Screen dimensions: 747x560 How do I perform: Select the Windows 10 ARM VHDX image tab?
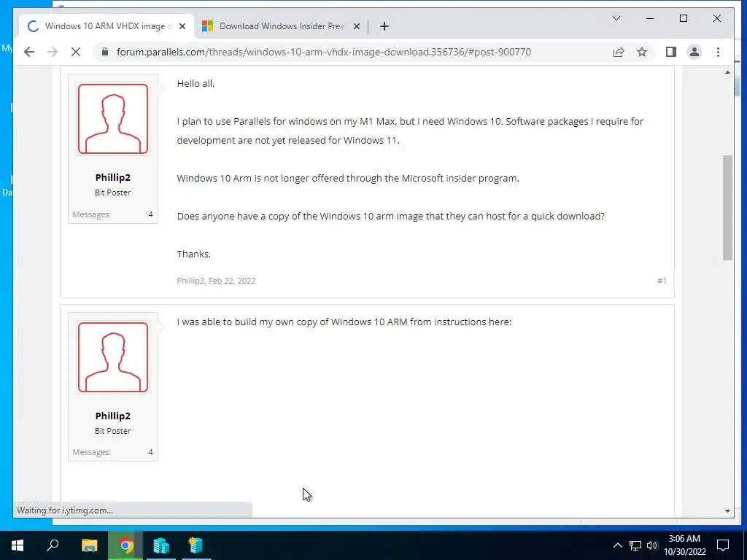coord(107,26)
